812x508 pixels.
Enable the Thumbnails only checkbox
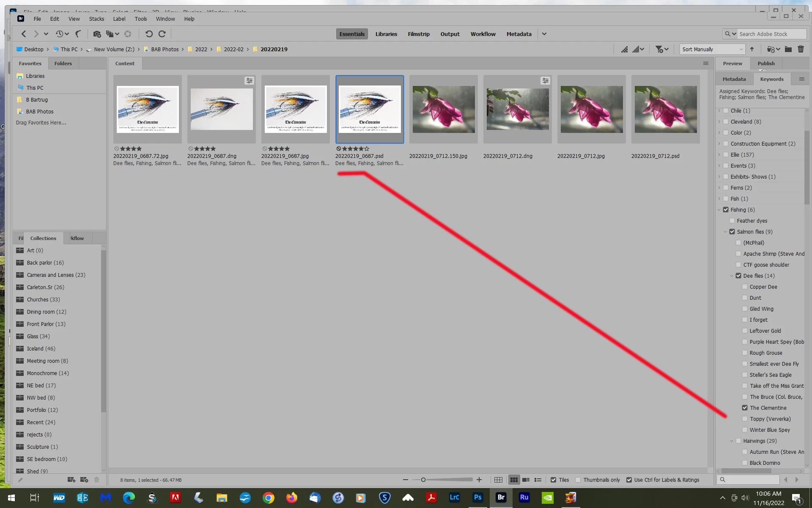(578, 480)
